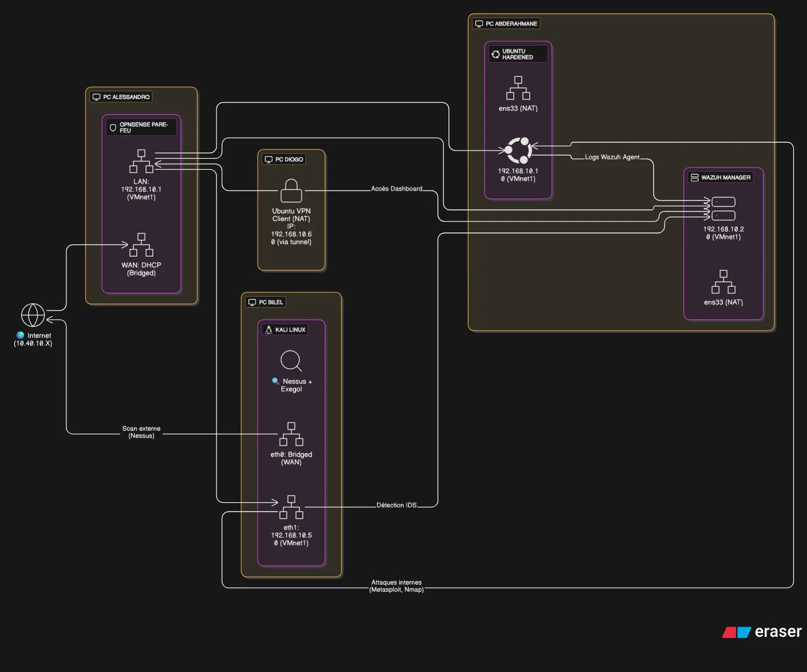Screen dimensions: 807x672
Task: Click the PC ALESSANDRO group label
Action: (121, 97)
